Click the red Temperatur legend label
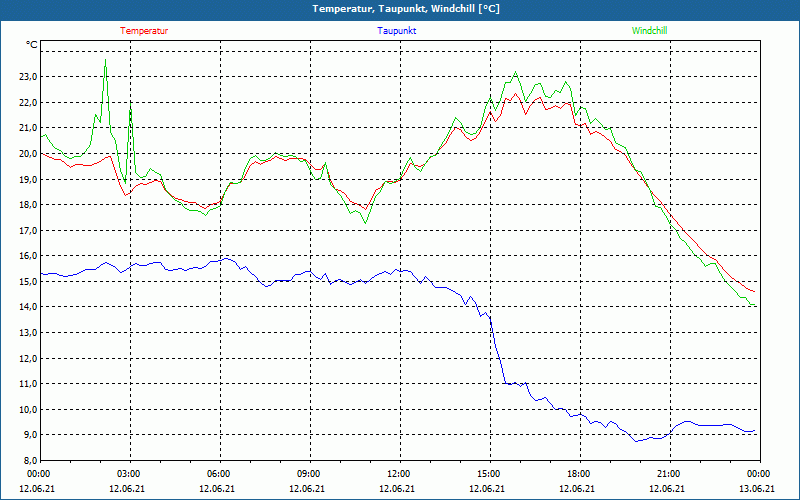The width and height of the screenshot is (800, 500). pos(144,31)
